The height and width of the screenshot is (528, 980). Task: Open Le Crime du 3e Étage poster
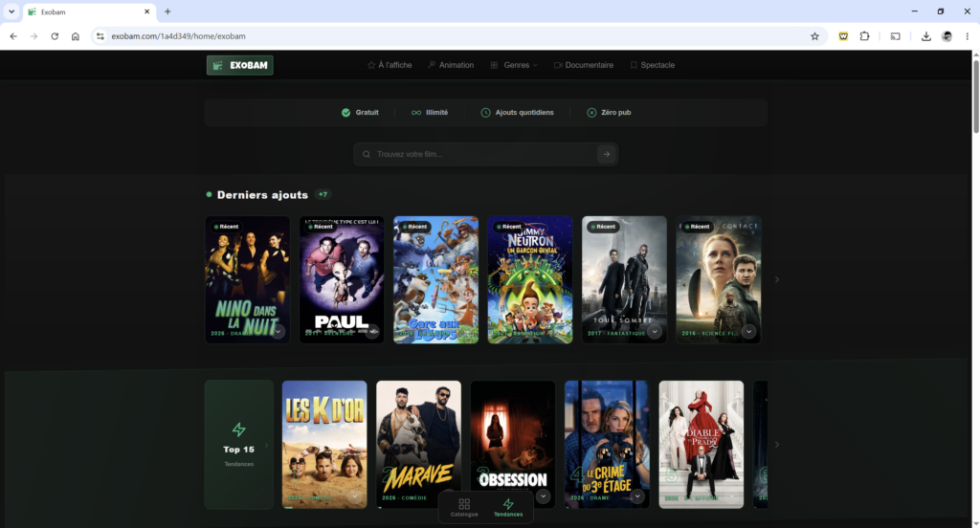[607, 444]
